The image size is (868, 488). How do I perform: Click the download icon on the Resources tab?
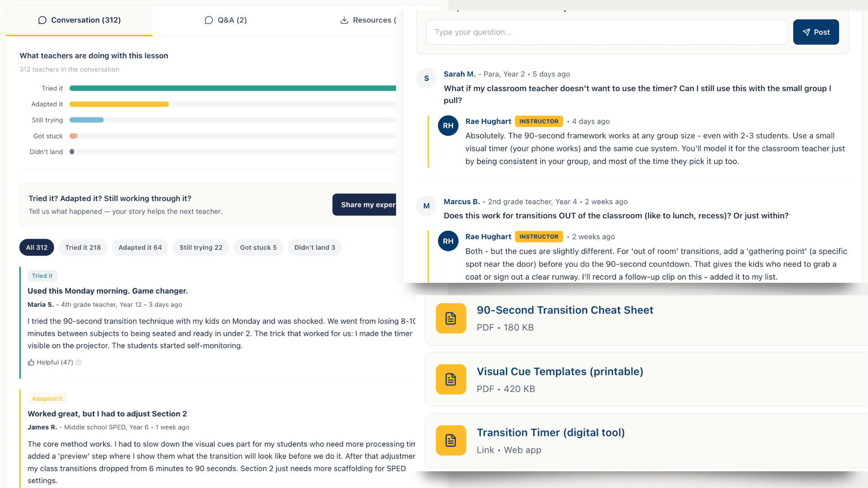(x=344, y=20)
